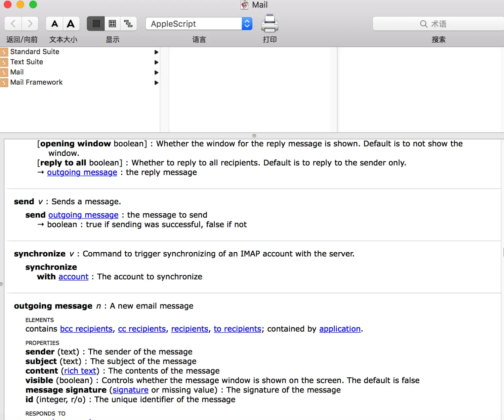Go back with the left arrow button
The height and width of the screenshot is (420, 504).
13,24
